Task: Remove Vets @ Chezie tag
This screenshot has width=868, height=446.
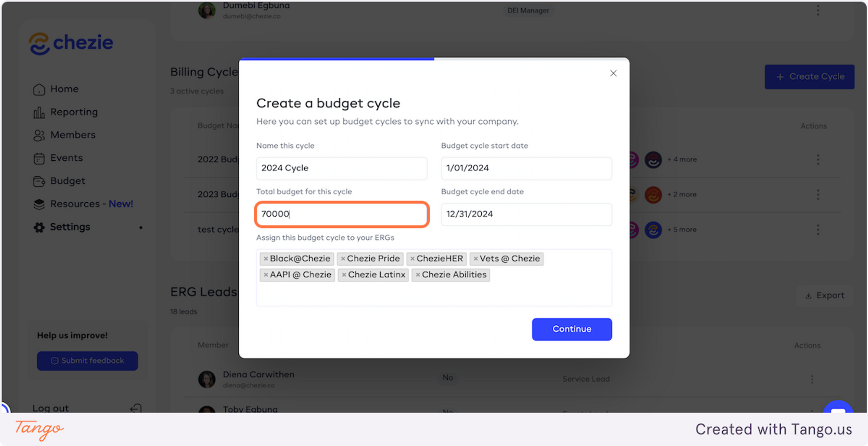Action: point(476,259)
